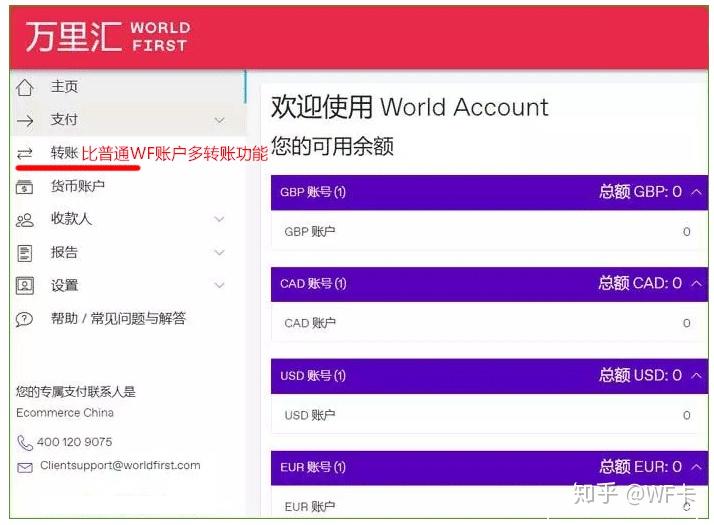Click the 万里汇 World First logo
Viewport: 714px width, 525px height.
[107, 36]
